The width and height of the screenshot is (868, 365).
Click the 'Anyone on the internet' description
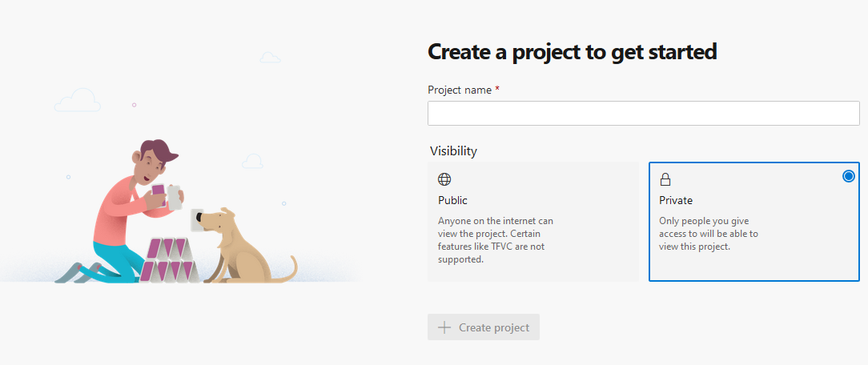[x=496, y=240]
